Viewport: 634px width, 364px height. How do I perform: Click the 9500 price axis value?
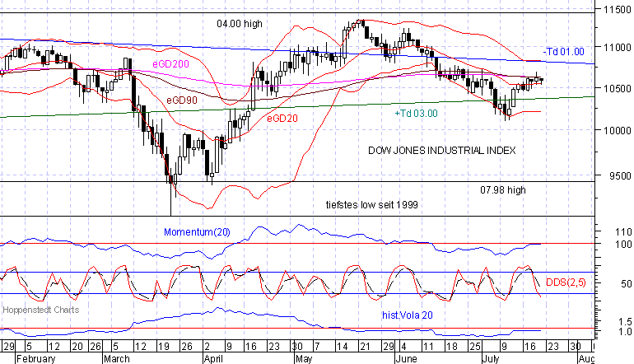(x=620, y=176)
